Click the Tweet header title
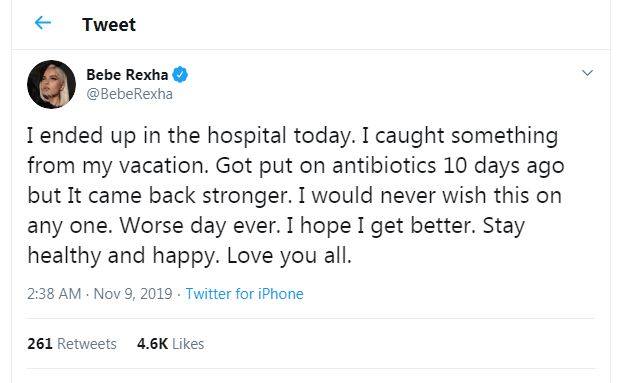The width and height of the screenshot is (619, 383). (x=109, y=24)
